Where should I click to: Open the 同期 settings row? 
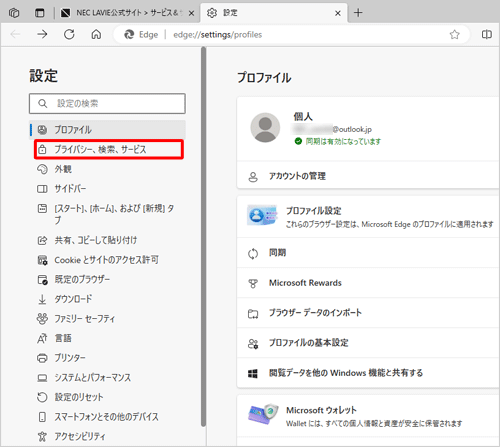point(368,253)
